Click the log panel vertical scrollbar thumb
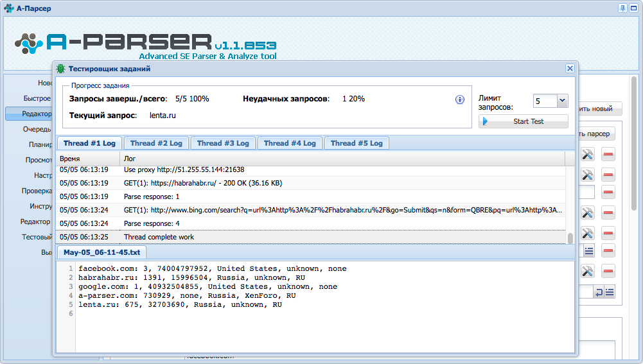The width and height of the screenshot is (643, 364). 570,238
